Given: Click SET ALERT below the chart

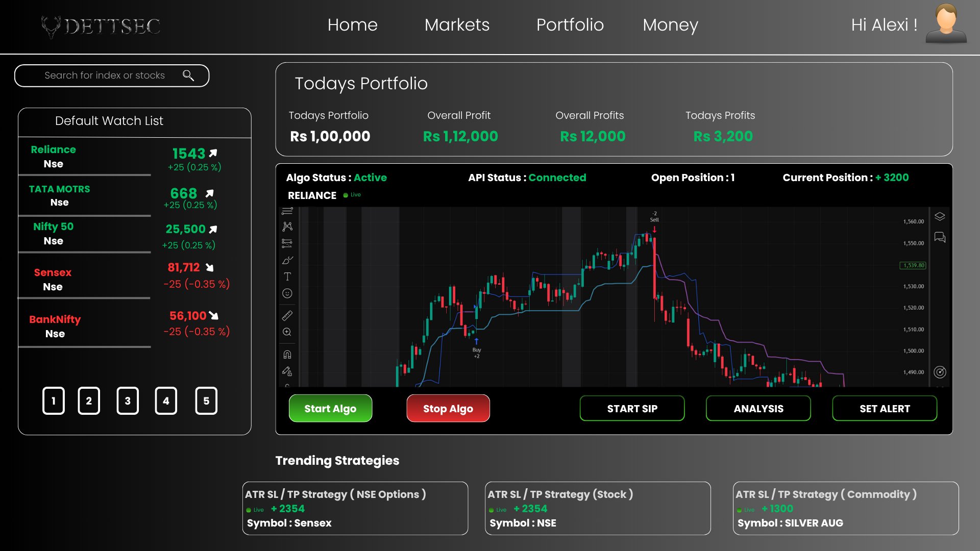Looking at the screenshot, I should click(x=885, y=408).
